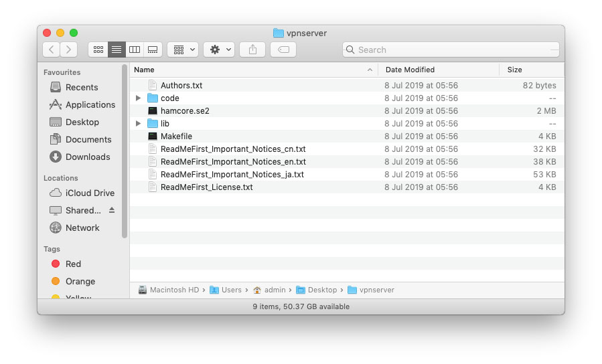The height and width of the screenshot is (364, 602).
Task: Switch to gallery view mode
Action: point(153,50)
